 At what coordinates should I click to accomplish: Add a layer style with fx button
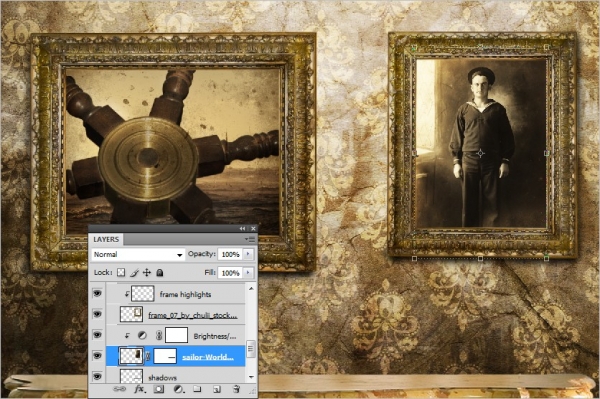[140, 389]
